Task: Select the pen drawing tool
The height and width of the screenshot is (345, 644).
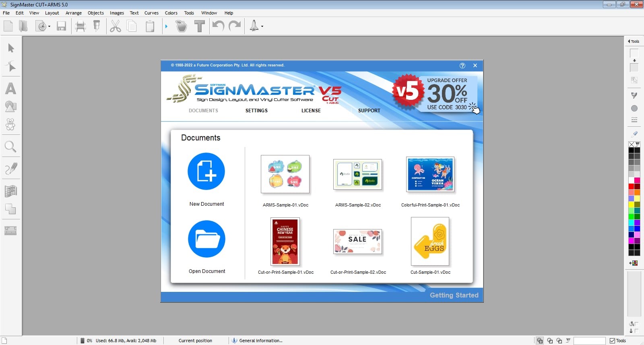Action: [11, 169]
